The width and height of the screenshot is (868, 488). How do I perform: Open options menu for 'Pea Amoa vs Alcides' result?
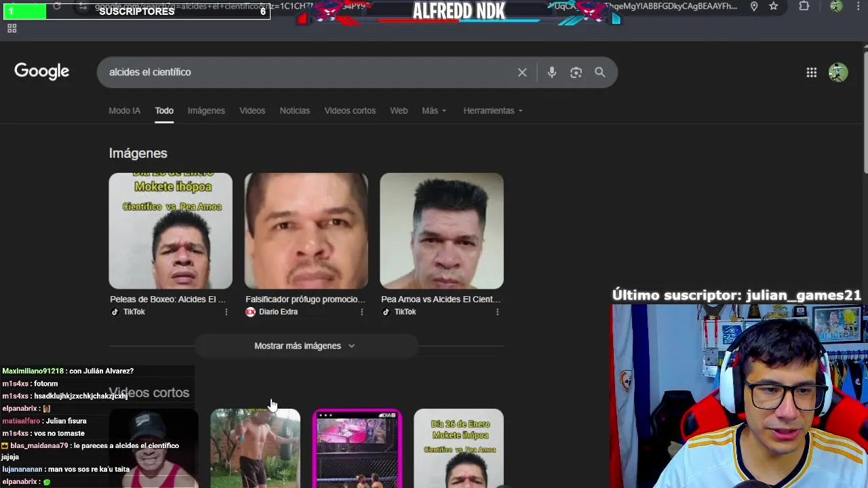pos(498,312)
